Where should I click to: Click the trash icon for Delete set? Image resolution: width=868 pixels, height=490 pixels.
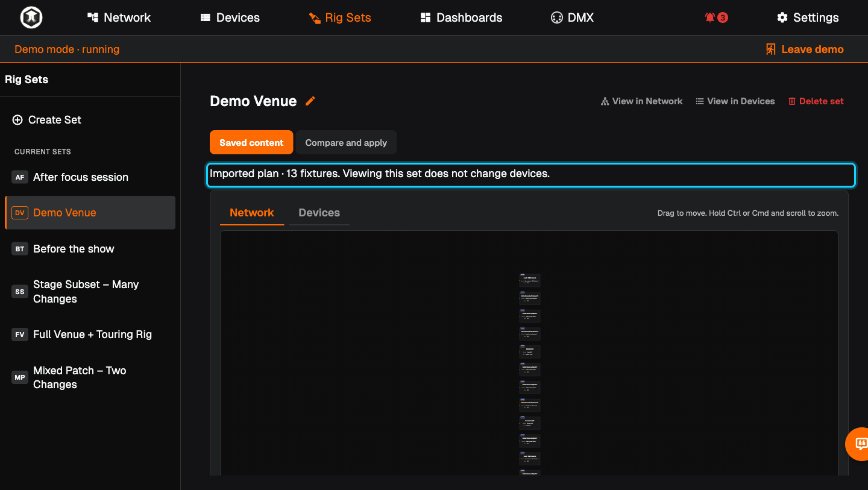(792, 101)
